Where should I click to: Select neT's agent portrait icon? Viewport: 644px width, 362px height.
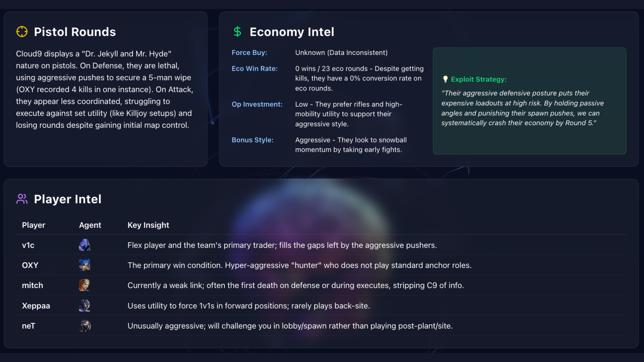point(85,326)
